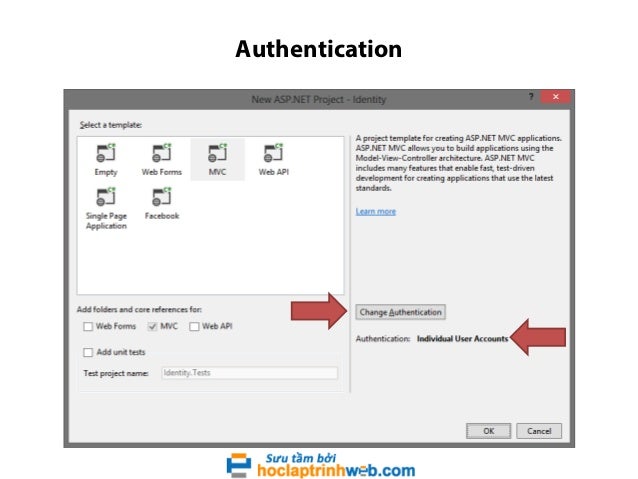The width and height of the screenshot is (638, 479).
Task: Choose the Facebook template icon
Action: (162, 197)
